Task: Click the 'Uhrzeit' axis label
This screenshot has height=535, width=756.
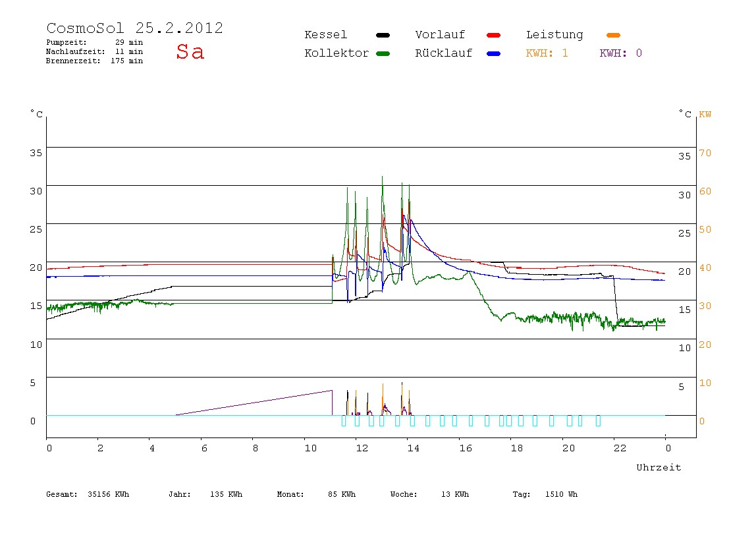Action: click(x=659, y=467)
